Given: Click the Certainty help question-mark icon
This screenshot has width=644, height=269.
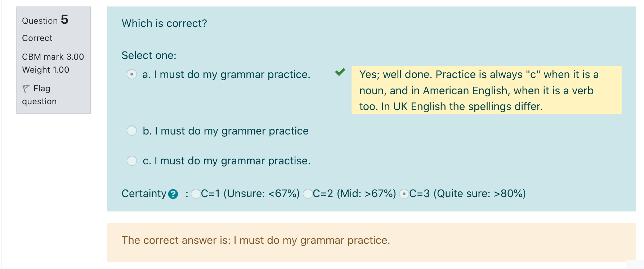Looking at the screenshot, I should [x=173, y=194].
